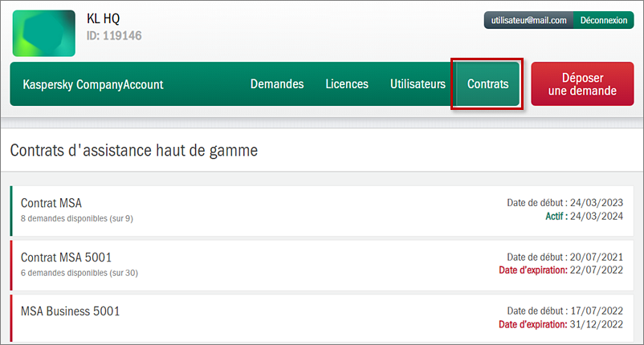Click the green company logo thumbnail
Image resolution: width=644 pixels, height=345 pixels.
[x=44, y=33]
